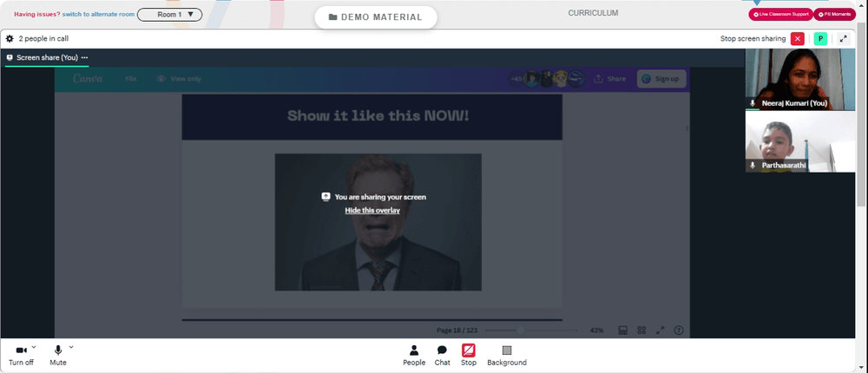Open the call settings gear icon
This screenshot has width=868, height=373.
[10, 39]
